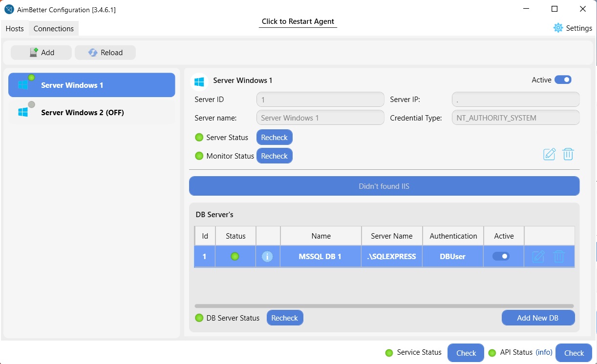The image size is (597, 364).
Task: Click Windows logo beside Server Windows 1 header
Action: point(199,81)
